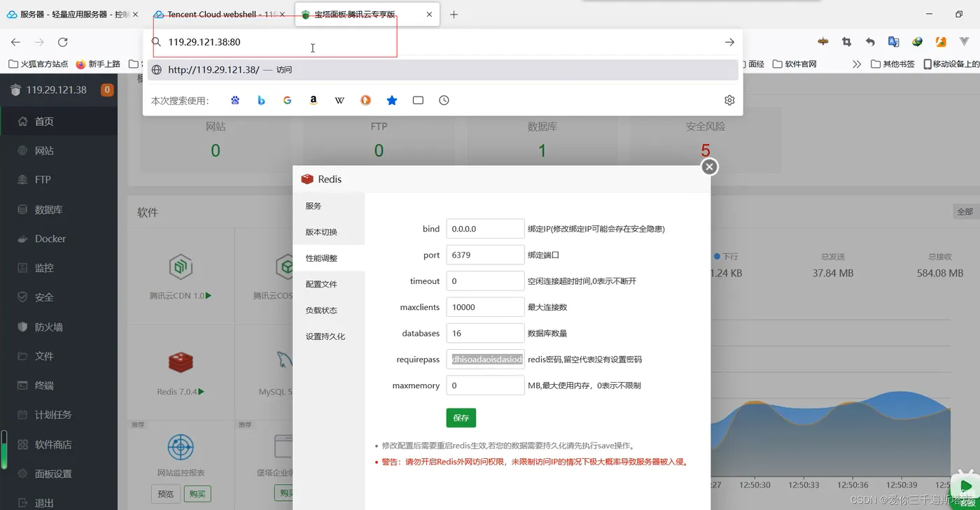The width and height of the screenshot is (980, 510).
Task: Expand the bookmarks overflow chevron
Action: [857, 64]
